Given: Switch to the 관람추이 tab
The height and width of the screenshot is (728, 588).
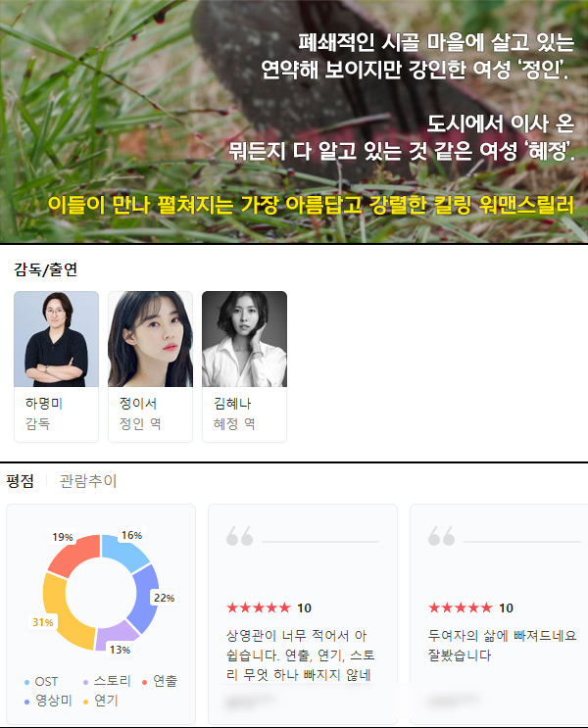Looking at the screenshot, I should click(88, 480).
